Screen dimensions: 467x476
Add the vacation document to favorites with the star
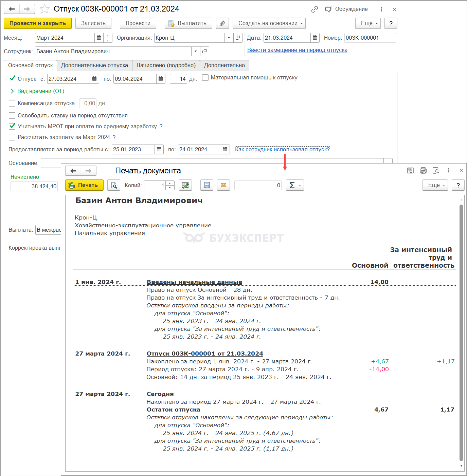point(44,9)
